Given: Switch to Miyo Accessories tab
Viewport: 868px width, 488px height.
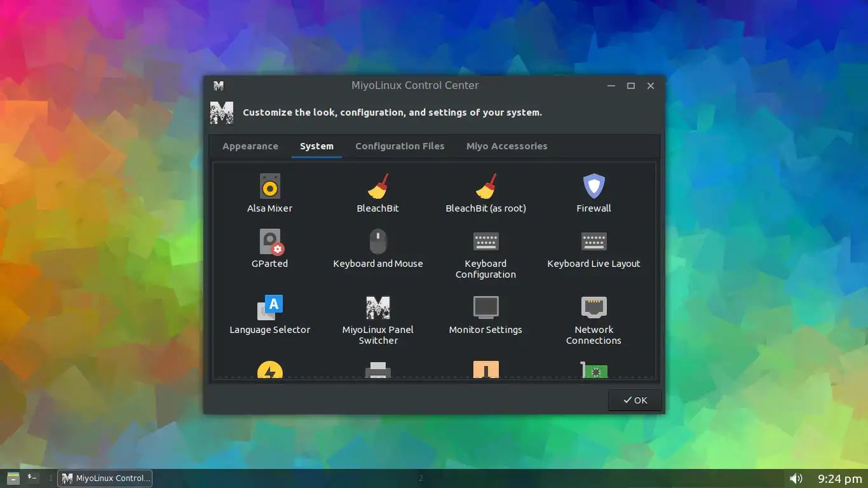Looking at the screenshot, I should tap(507, 146).
